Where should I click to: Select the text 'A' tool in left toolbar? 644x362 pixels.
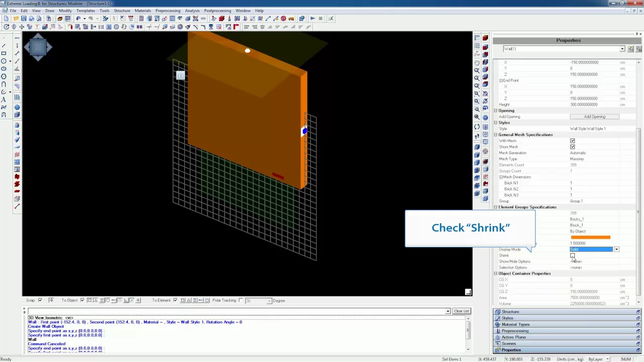point(4,100)
